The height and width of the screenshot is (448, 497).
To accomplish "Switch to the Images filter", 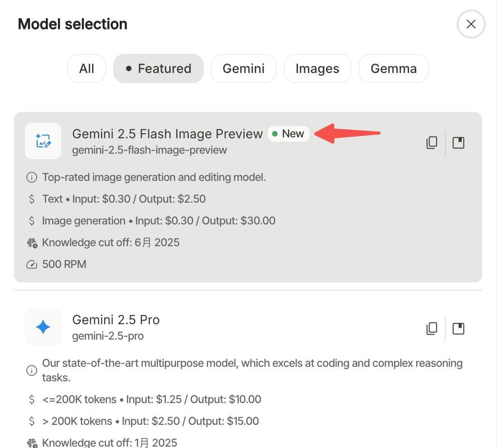I will [317, 69].
